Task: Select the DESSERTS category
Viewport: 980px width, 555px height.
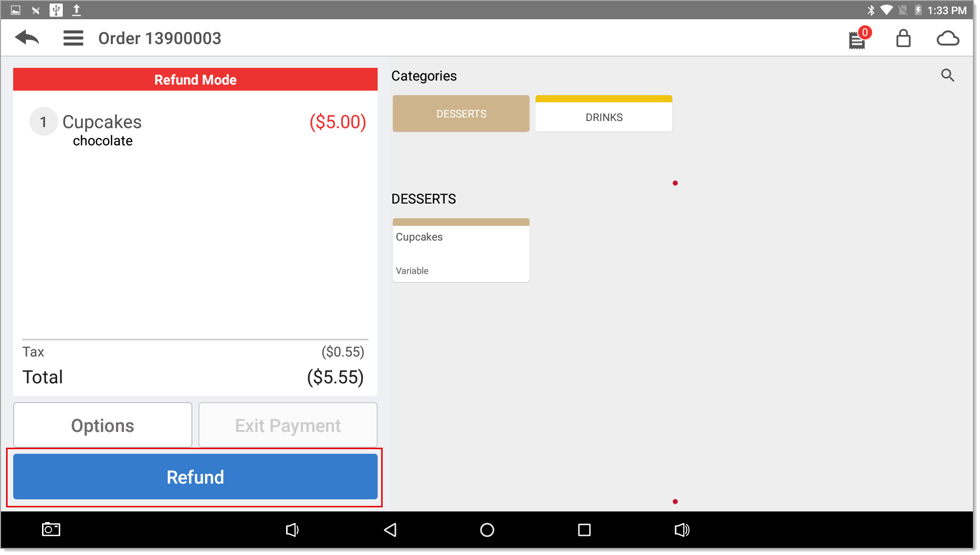Action: click(x=461, y=114)
